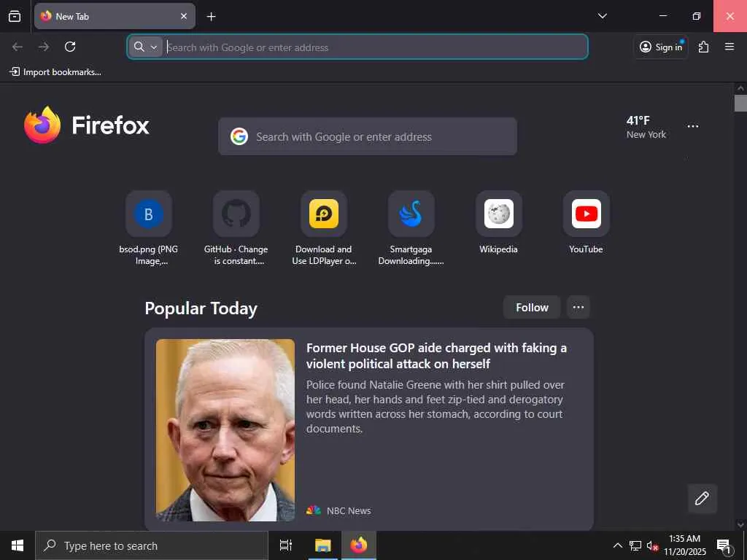This screenshot has width=747, height=560.
Task: Click the Windows taskbar search box
Action: pyautogui.click(x=152, y=545)
